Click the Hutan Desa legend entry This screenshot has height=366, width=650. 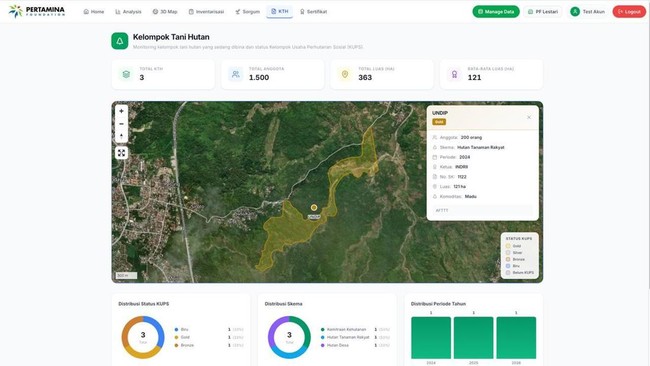(x=355, y=345)
